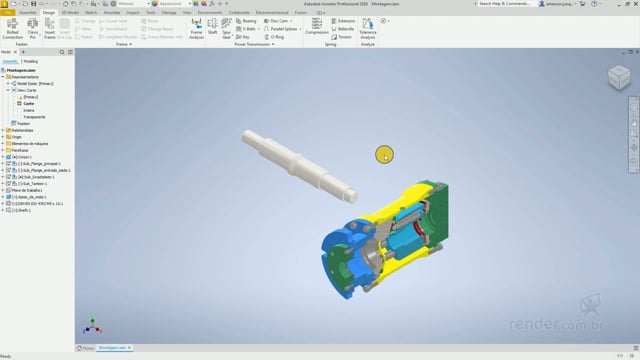Switch to the Inspect ribbon tab
Viewport: 640px width, 360px height.
pyautogui.click(x=133, y=13)
